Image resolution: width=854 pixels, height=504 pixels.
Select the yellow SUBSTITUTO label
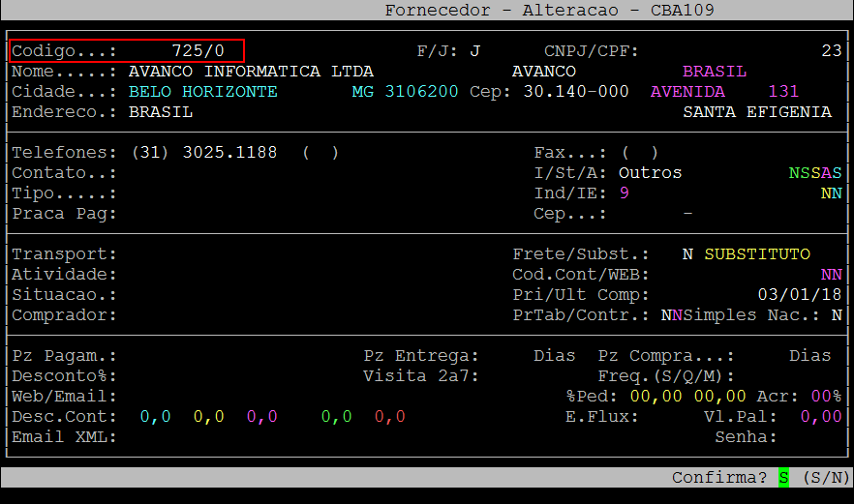756,254
